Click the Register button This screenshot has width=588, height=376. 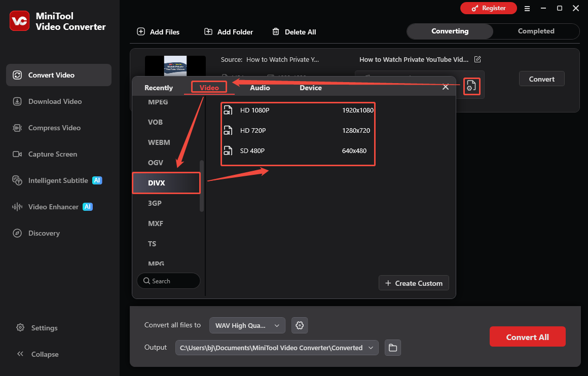(x=488, y=8)
